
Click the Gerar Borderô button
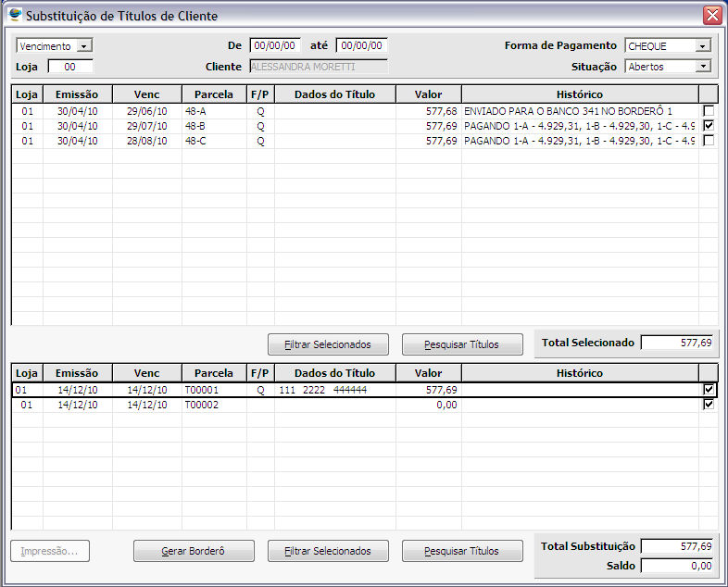click(193, 551)
